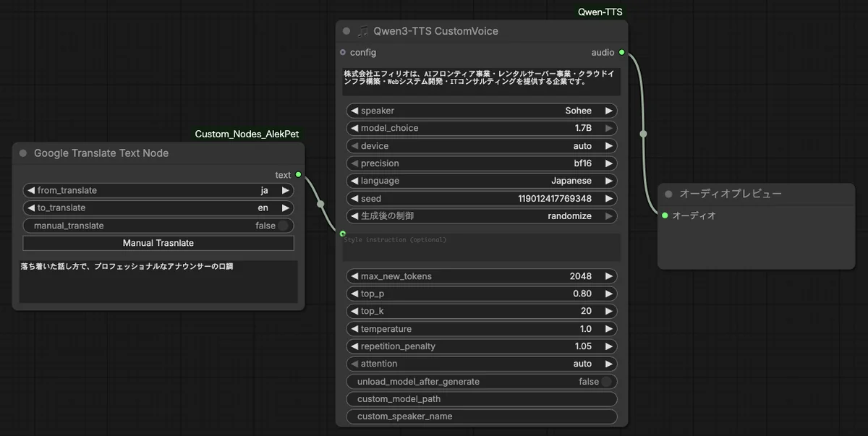Viewport: 868px width, 436px height.
Task: Toggle the manual_translate switch
Action: point(283,226)
